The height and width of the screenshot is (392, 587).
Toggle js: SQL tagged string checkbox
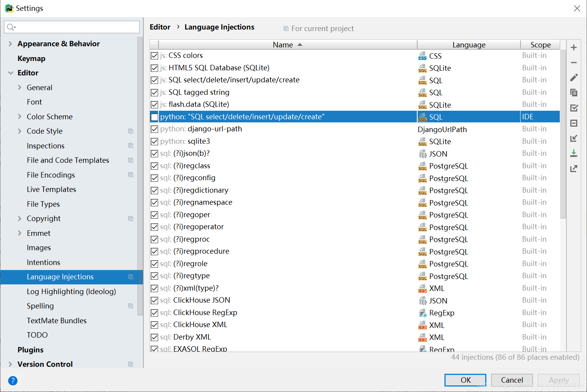(154, 92)
